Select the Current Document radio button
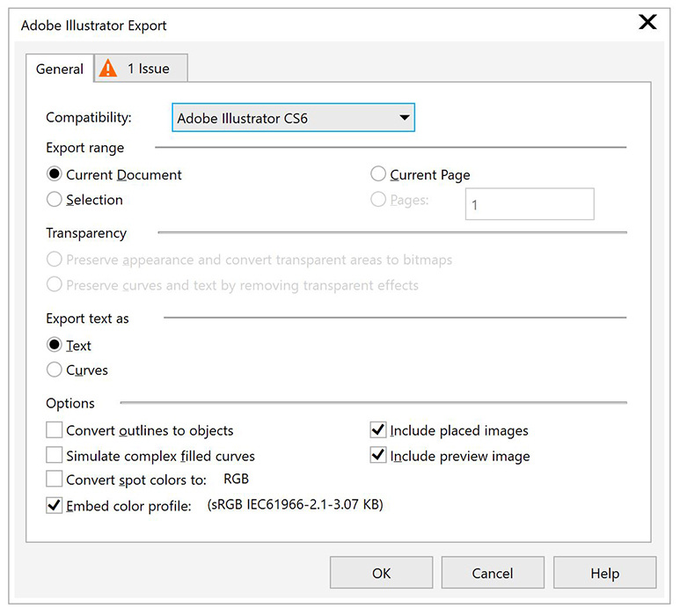This screenshot has height=616, width=680. coord(55,175)
